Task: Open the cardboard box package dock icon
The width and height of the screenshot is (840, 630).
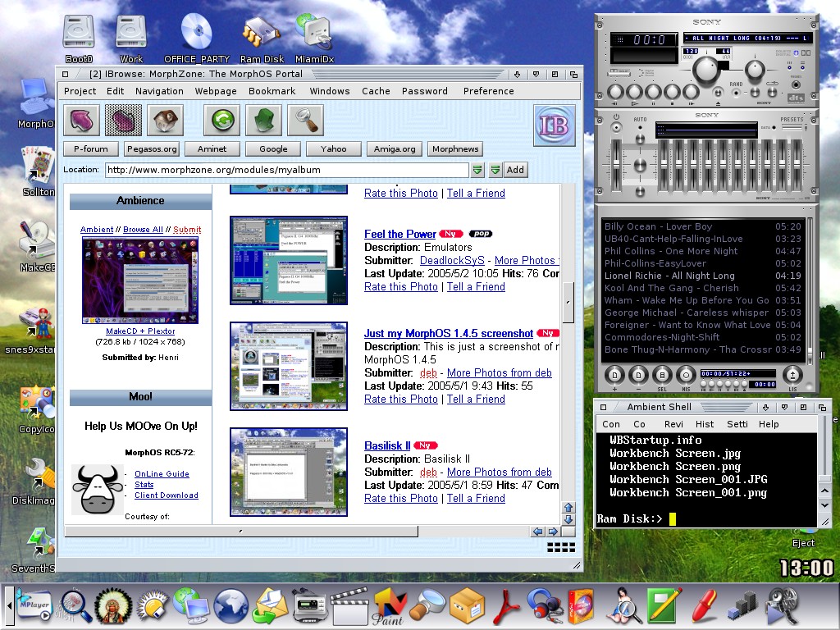Action: 467,606
